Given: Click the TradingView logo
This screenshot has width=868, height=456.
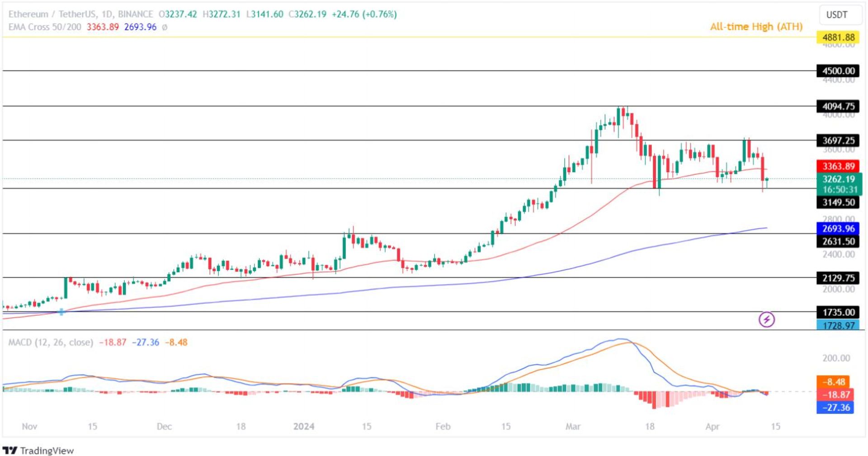Looking at the screenshot, I should pos(38,450).
